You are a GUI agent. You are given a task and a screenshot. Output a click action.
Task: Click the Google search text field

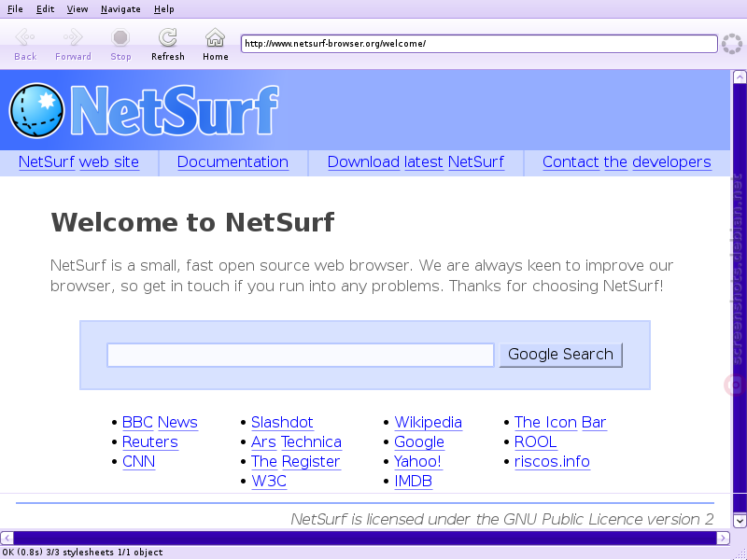[x=301, y=355]
